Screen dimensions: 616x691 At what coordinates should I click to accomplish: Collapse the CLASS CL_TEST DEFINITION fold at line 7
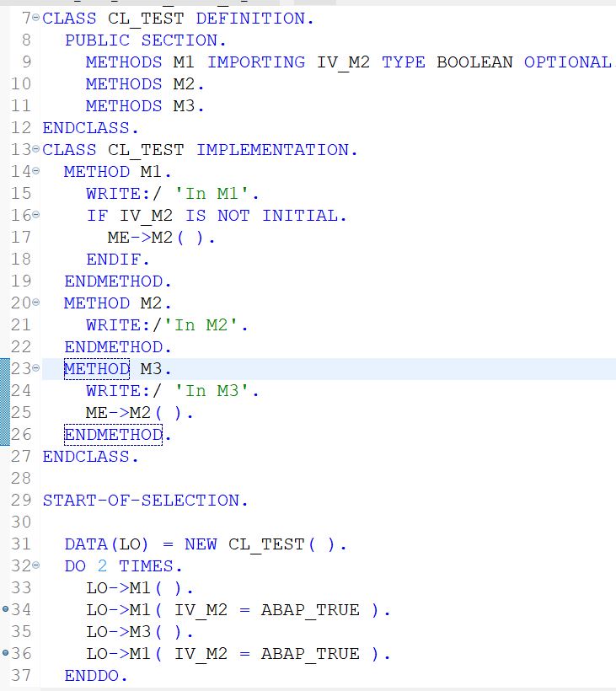(x=35, y=18)
